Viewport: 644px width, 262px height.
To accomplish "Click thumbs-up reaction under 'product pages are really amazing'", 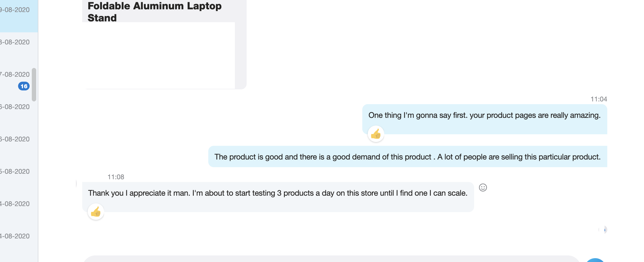I will tap(376, 134).
